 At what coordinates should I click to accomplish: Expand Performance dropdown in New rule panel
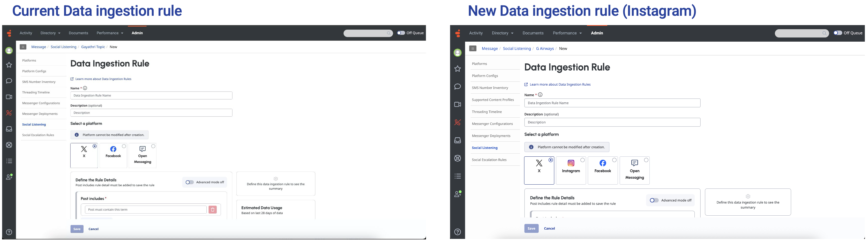[x=567, y=33]
